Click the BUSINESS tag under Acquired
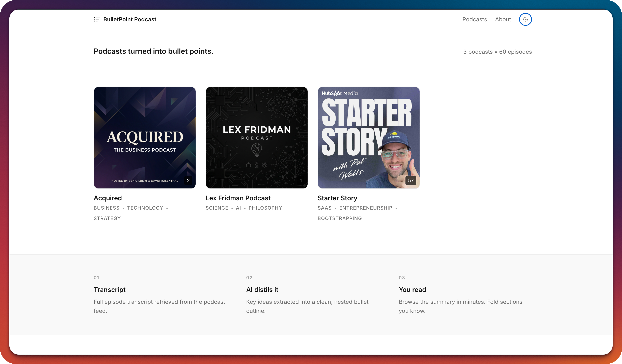Screen dimensions: 622x364 click(106, 208)
